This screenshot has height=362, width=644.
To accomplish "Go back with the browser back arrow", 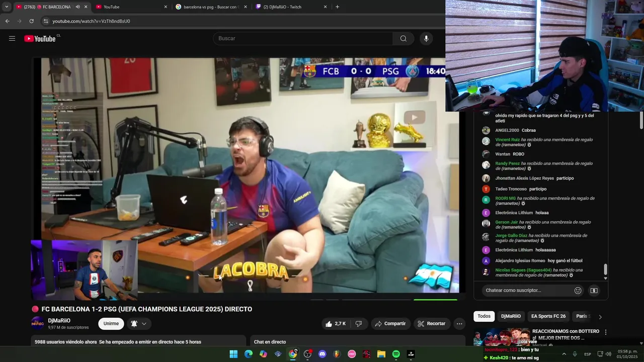I will [7, 21].
